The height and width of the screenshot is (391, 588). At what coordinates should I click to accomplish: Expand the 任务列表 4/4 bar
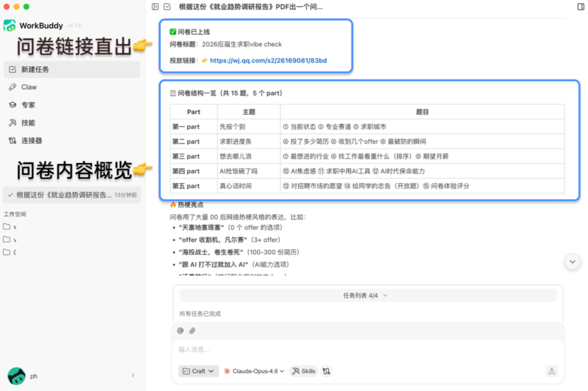coord(368,295)
